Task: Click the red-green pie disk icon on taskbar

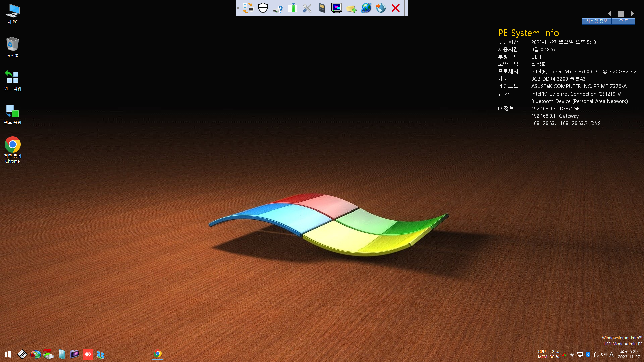Action: pos(35,354)
